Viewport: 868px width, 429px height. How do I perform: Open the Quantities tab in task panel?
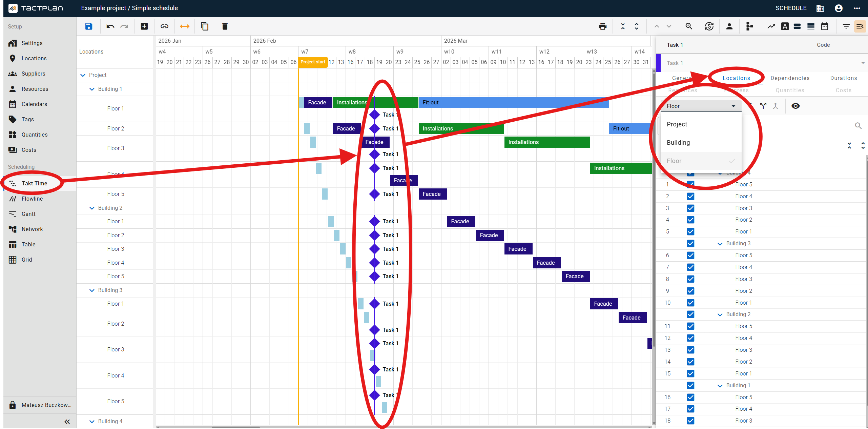coord(790,90)
